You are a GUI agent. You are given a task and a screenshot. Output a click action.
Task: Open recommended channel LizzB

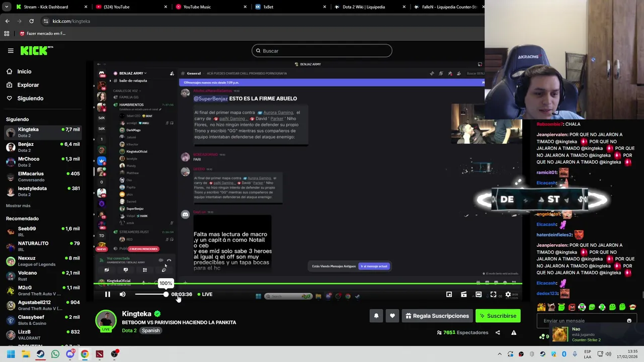[x=43, y=334]
